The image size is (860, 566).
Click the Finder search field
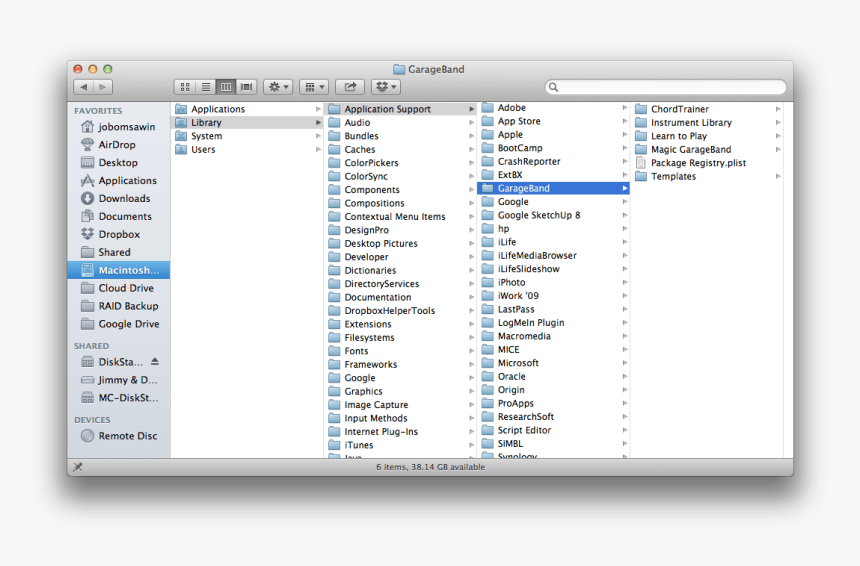[x=665, y=87]
